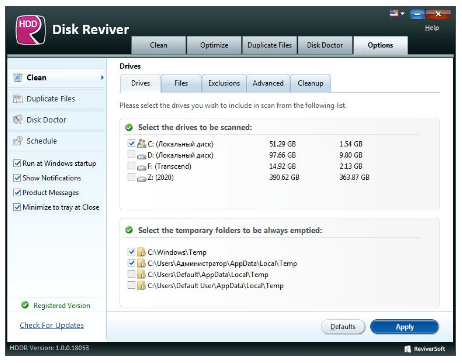Screen dimensions: 462x363
Task: Toggle Product Messages checkbox
Action: [x=17, y=192]
